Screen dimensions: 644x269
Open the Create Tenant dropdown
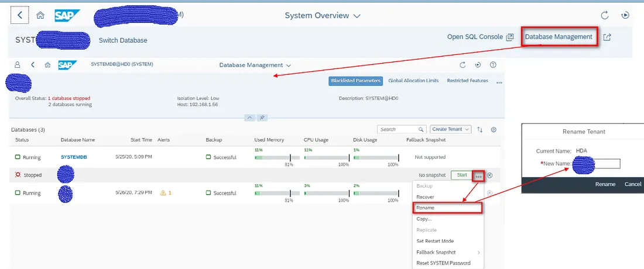click(451, 129)
